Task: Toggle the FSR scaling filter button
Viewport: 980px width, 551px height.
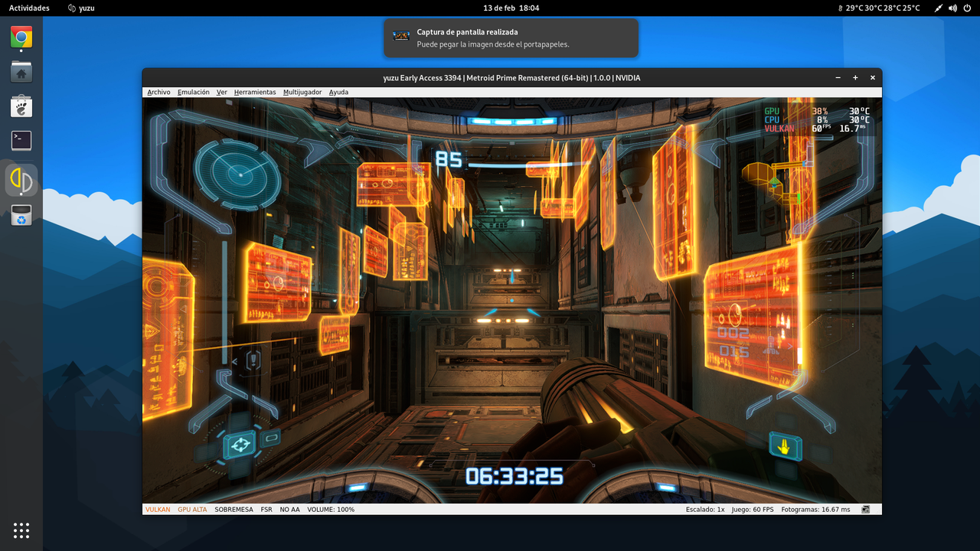Action: (266, 509)
